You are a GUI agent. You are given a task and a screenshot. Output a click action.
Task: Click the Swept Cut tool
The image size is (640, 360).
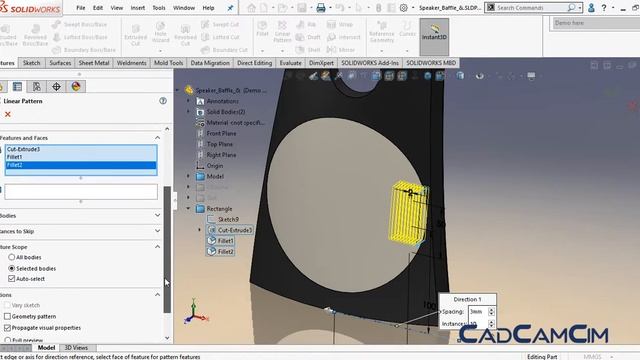220,24
